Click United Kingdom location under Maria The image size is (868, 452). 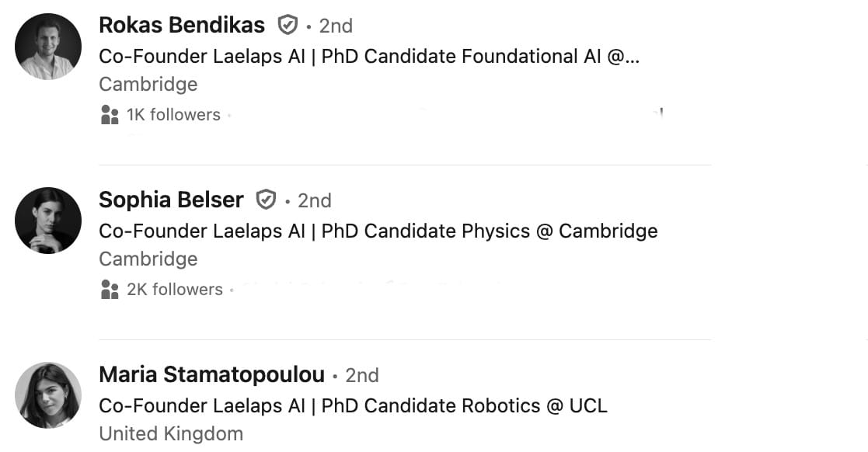point(170,433)
